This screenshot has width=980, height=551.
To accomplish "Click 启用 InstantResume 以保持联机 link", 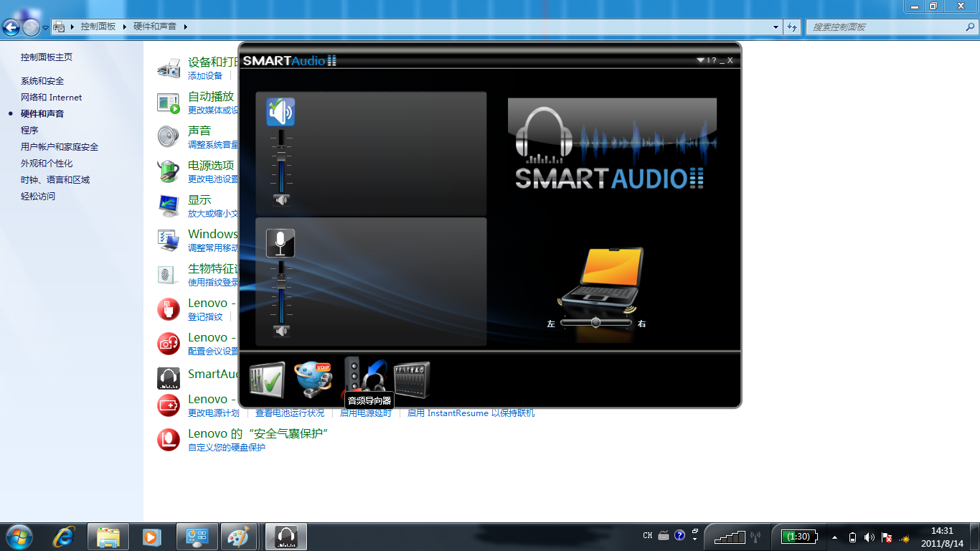I will [x=471, y=413].
